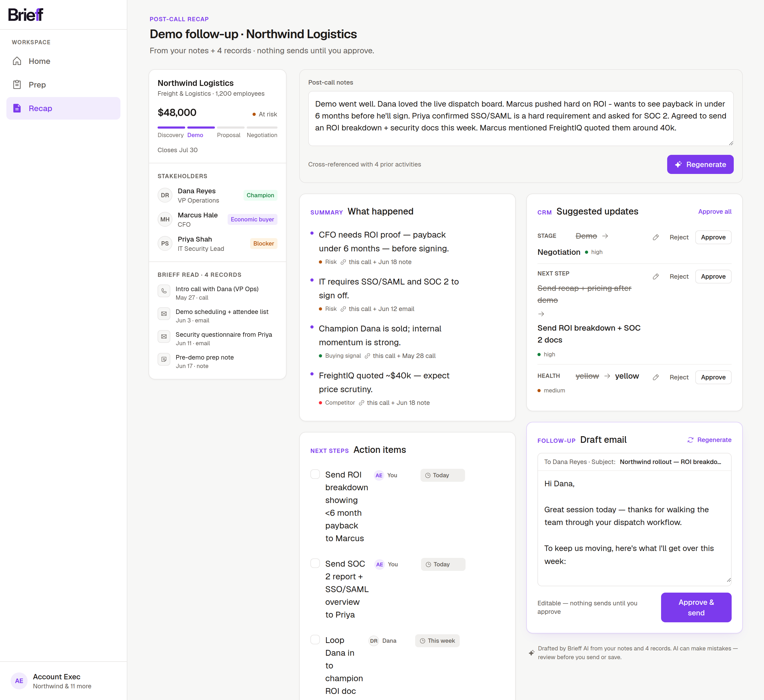The height and width of the screenshot is (700, 764).
Task: Click the DR avatar beside Dana Reyes
Action: [x=165, y=195]
